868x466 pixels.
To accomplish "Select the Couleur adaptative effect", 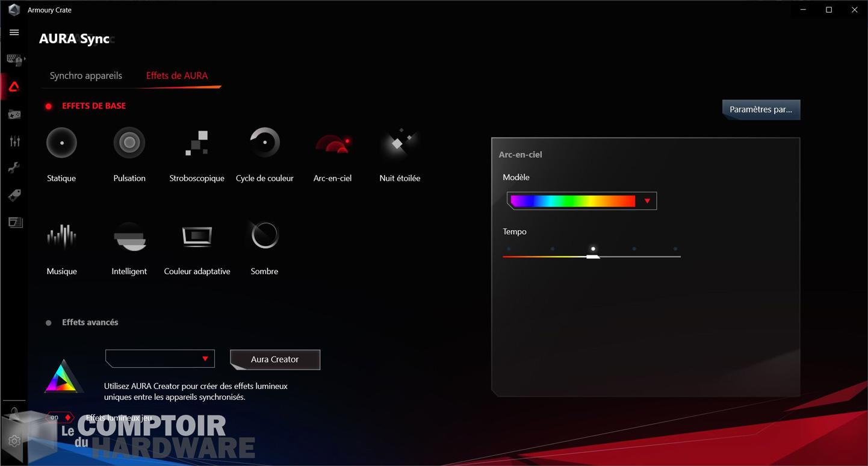I will [197, 236].
